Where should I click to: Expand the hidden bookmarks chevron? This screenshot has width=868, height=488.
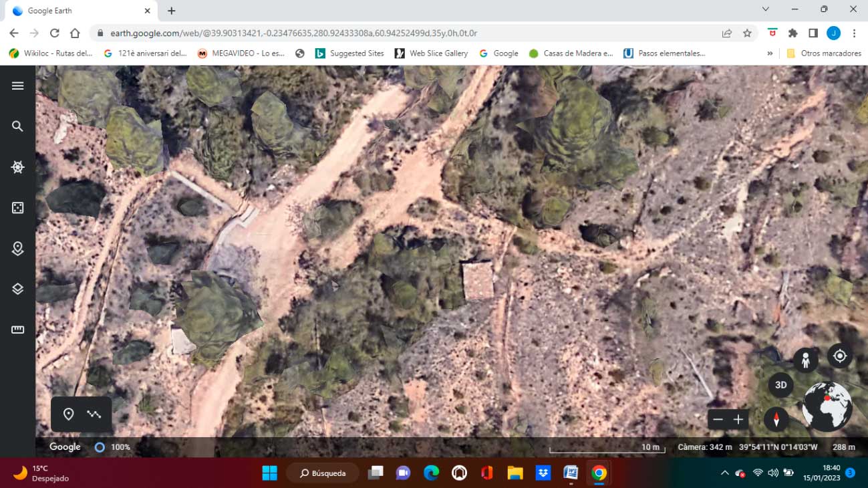[770, 53]
